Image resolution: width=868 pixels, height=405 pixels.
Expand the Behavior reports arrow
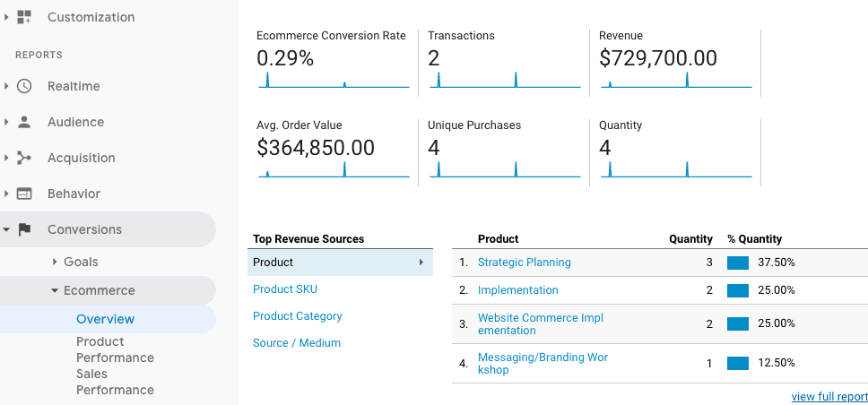coord(6,194)
